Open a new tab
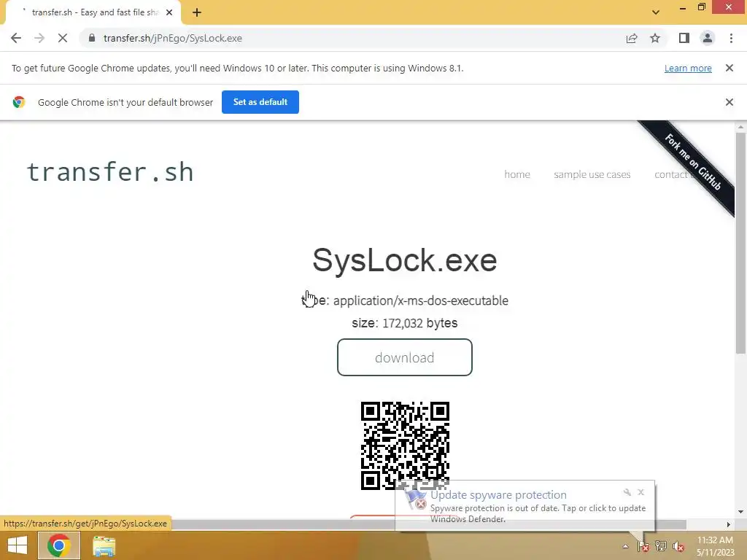This screenshot has width=747, height=560. [x=197, y=12]
